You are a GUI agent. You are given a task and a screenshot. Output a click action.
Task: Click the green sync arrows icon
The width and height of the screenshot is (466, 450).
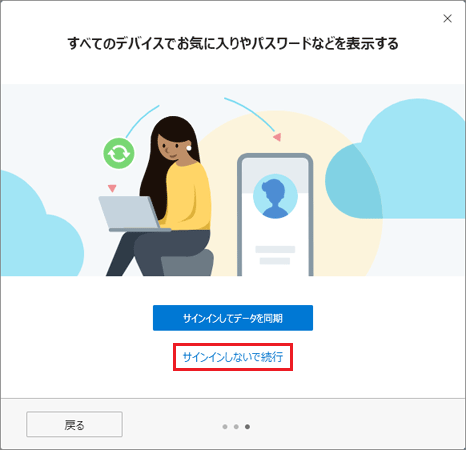(119, 153)
